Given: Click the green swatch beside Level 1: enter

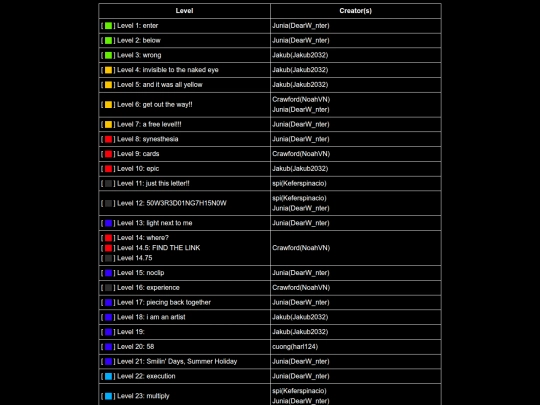Looking at the screenshot, I should (x=108, y=26).
